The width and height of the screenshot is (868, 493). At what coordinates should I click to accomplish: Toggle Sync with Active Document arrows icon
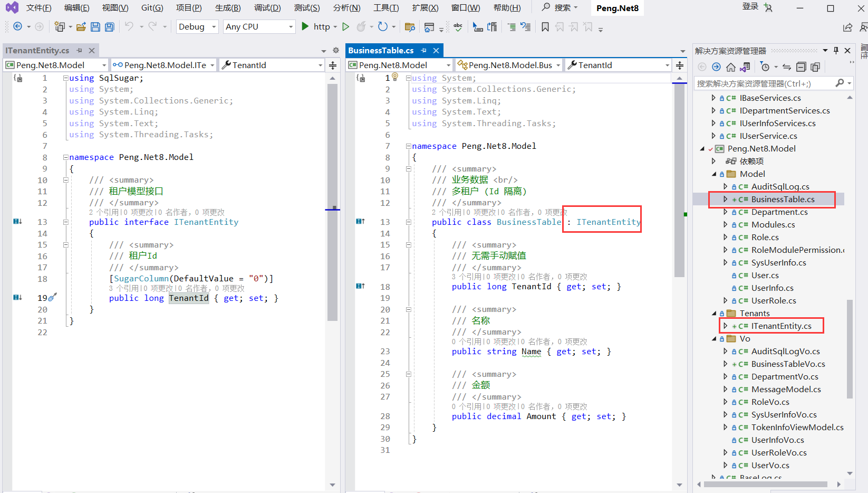click(x=787, y=67)
